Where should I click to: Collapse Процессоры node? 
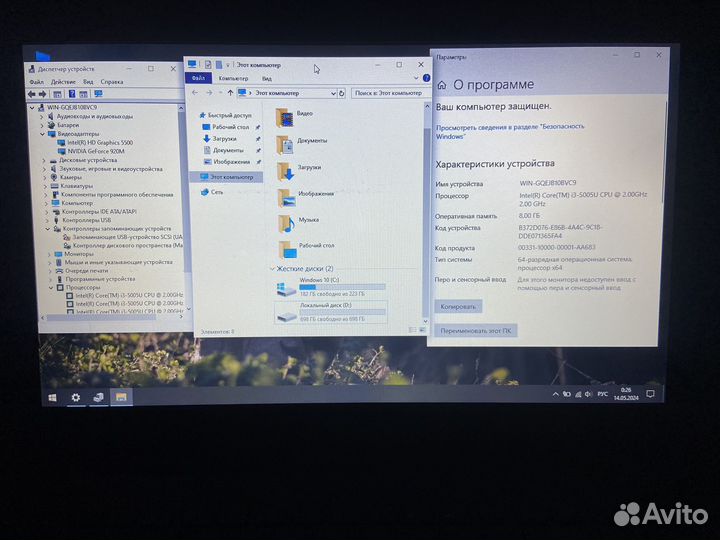[51, 288]
